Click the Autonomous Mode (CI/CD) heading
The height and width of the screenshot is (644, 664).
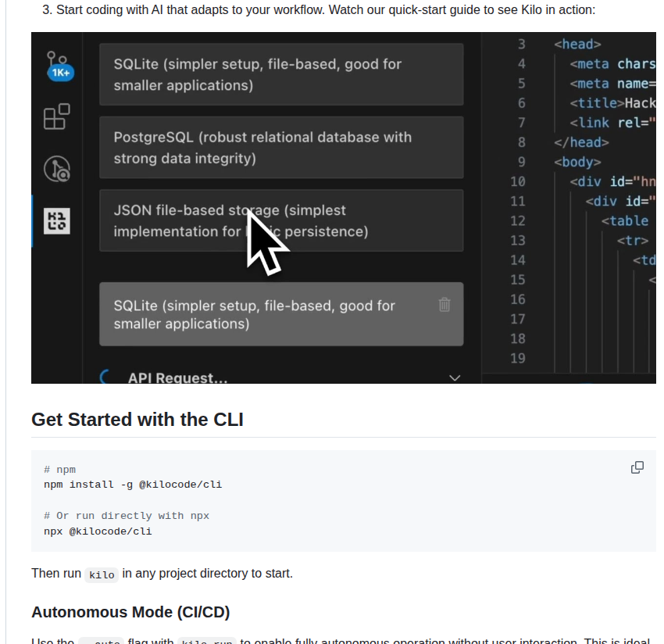click(x=130, y=612)
